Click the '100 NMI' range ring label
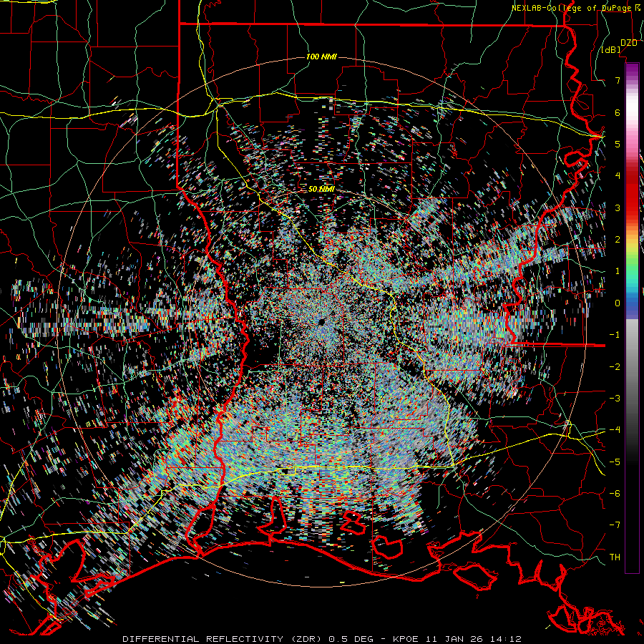Screen dimensions: 644x644 [321, 57]
